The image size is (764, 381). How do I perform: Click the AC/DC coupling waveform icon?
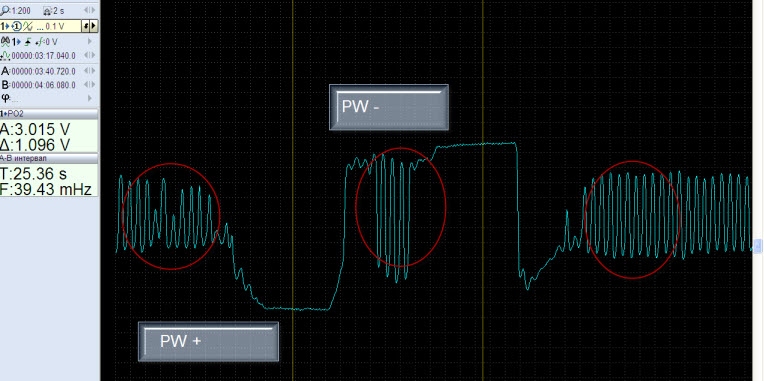point(27,26)
